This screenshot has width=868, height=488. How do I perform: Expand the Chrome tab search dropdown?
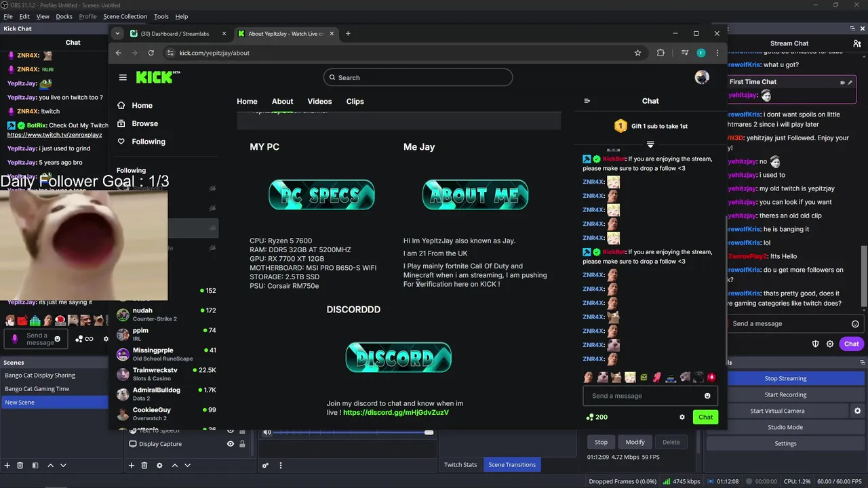(117, 33)
